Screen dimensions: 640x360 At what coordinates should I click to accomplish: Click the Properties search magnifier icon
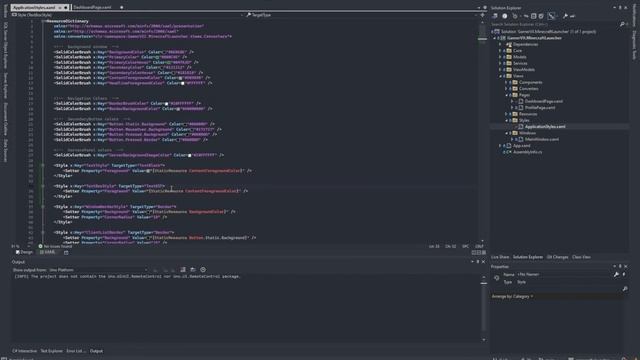[624, 289]
